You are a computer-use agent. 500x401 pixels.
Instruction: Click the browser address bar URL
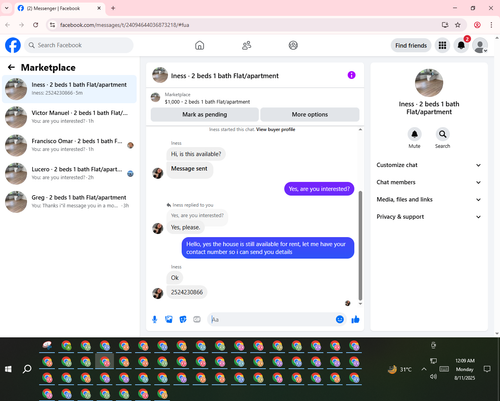(125, 25)
